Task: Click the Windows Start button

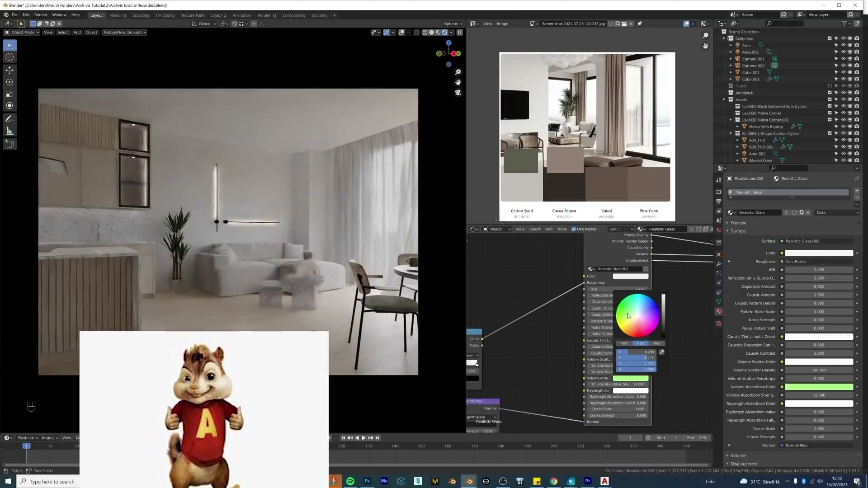Action: point(8,481)
